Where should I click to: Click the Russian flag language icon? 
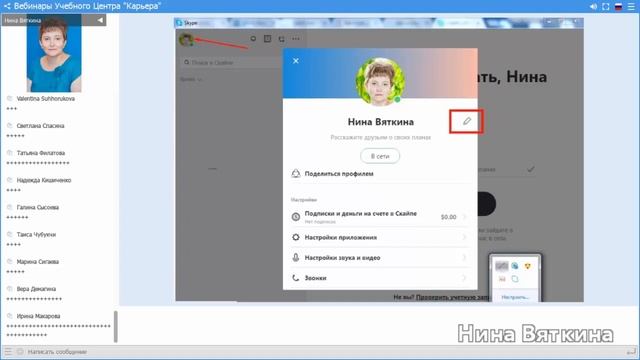click(x=618, y=6)
